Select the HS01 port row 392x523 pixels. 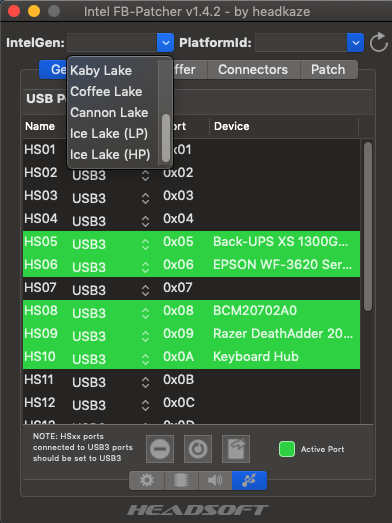191,150
